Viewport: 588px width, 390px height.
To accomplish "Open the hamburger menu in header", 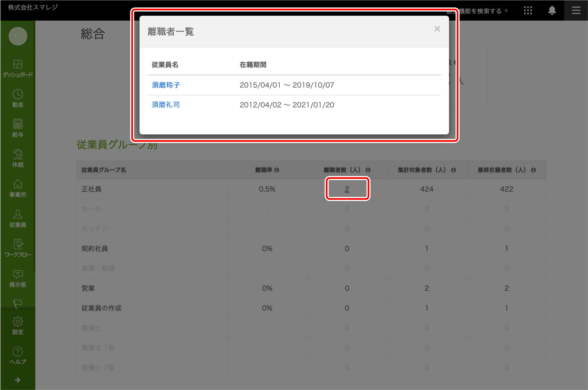I will coord(576,11).
